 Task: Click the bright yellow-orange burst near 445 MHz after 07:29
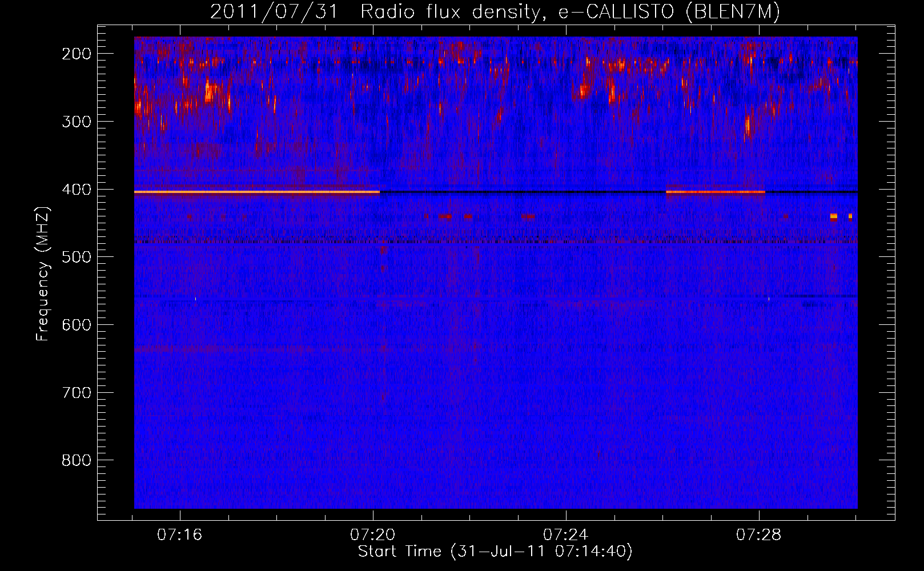(x=833, y=216)
